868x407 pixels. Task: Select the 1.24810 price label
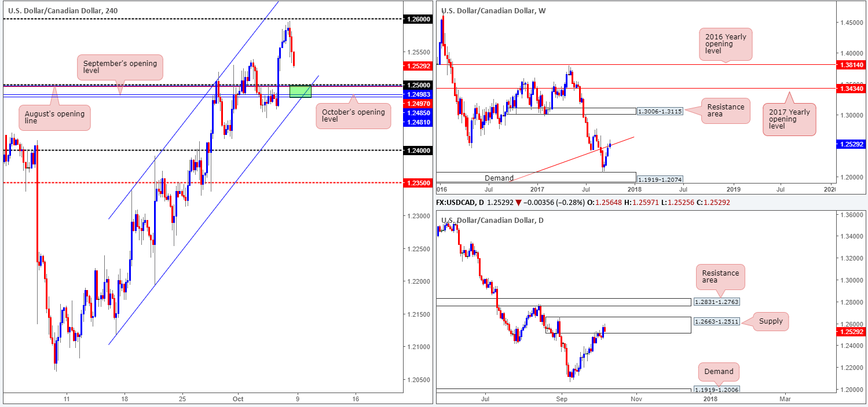[417, 122]
